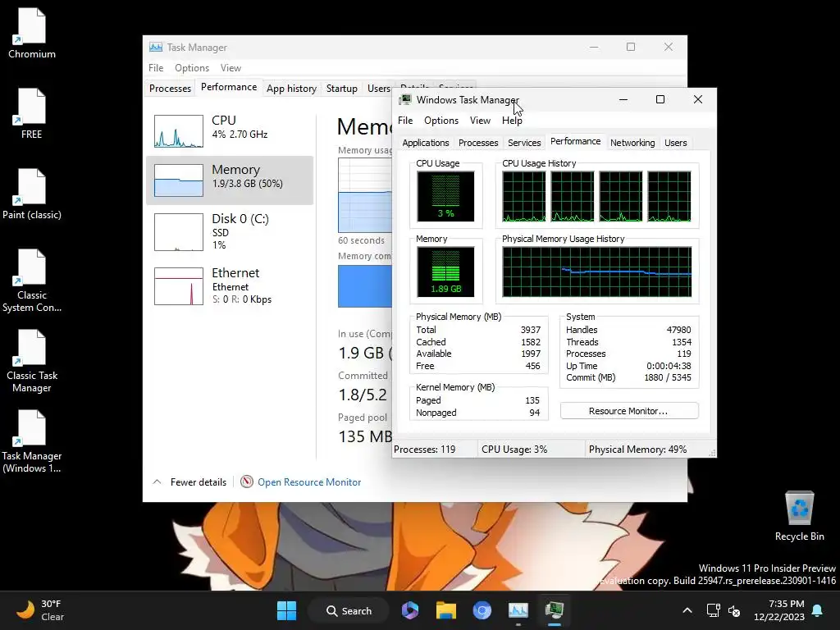Select the CPU graph in Task Manager sidebar
This screenshot has height=630, width=840.
click(178, 130)
